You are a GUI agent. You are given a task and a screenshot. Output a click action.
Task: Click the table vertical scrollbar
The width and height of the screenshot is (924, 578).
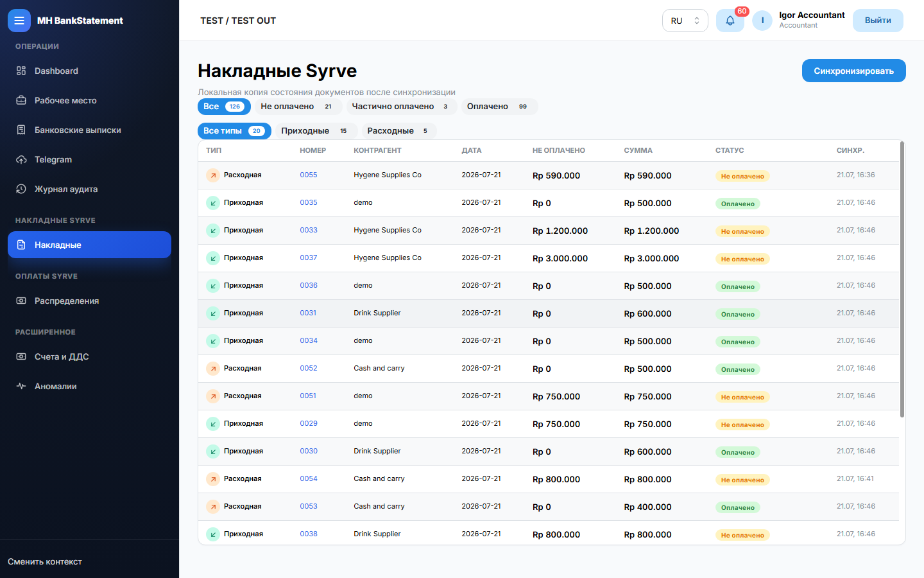[x=902, y=279]
